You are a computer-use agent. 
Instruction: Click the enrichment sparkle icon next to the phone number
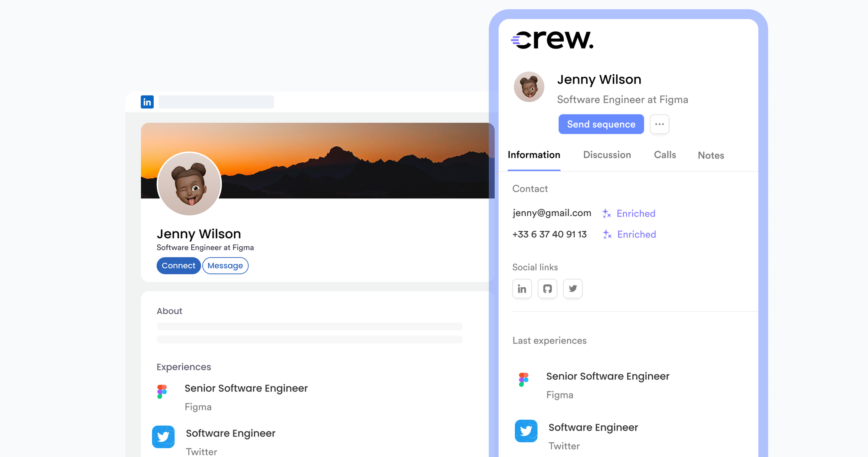[606, 234]
